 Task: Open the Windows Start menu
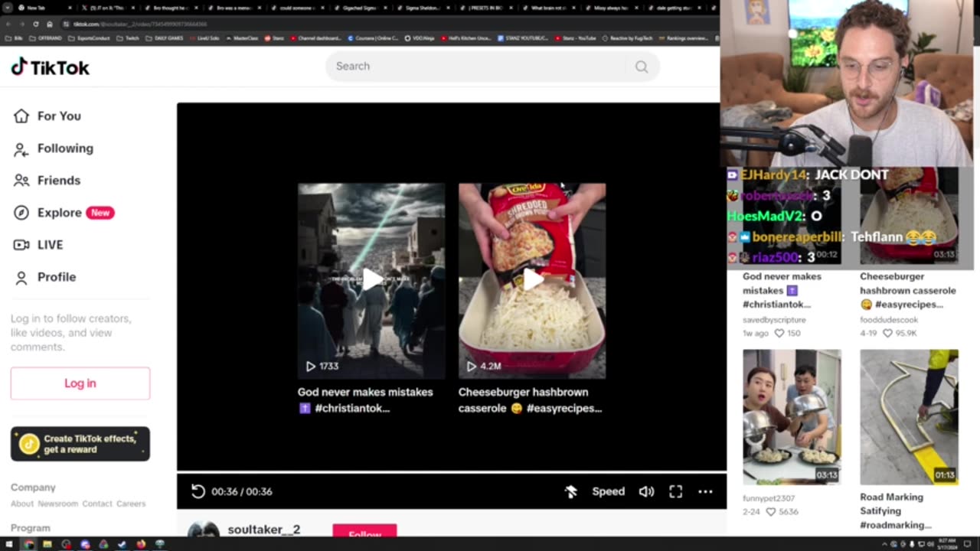(8, 544)
